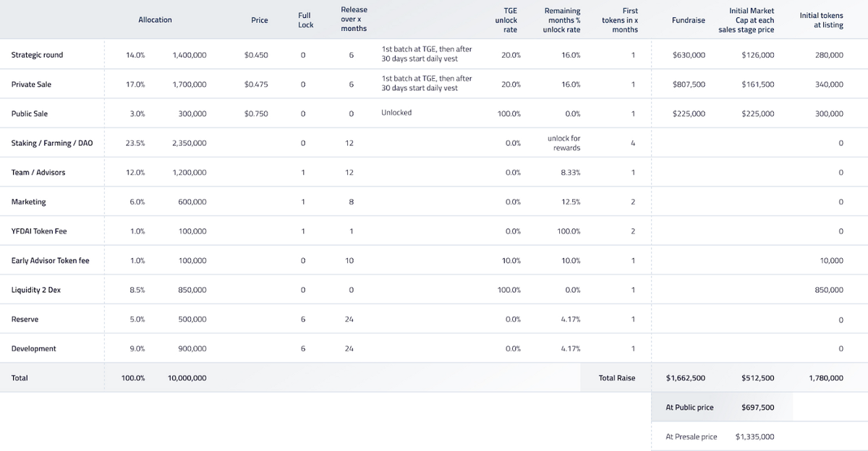Select the Private Sale row label
Screen dimensions: 868x451
point(31,85)
